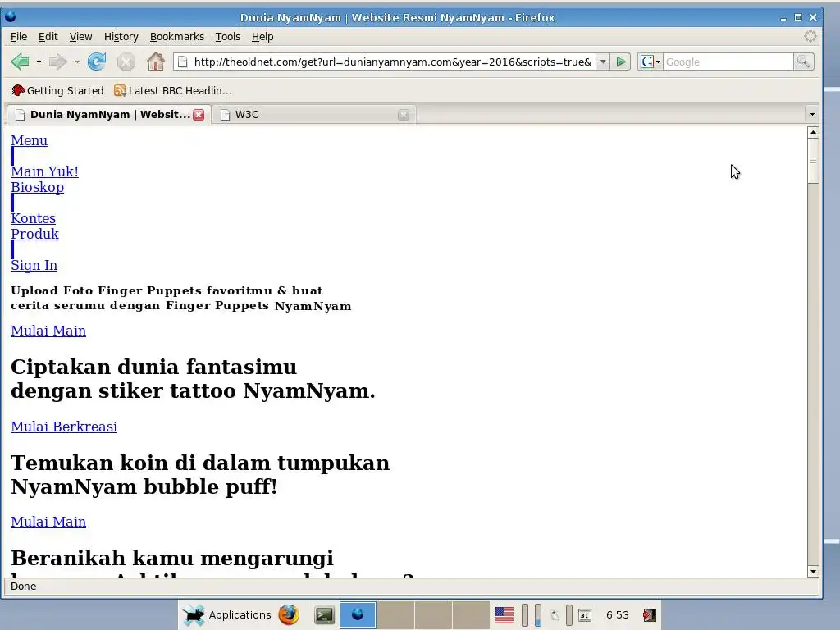This screenshot has width=840, height=630.
Task: Open the Bioskop link
Action: pyautogui.click(x=37, y=187)
